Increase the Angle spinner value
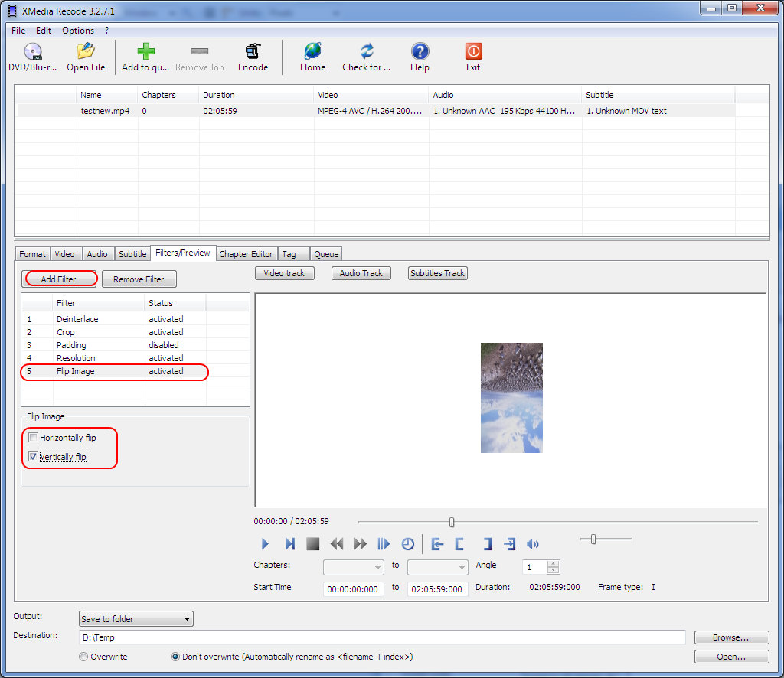Viewport: 784px width, 678px height. tap(553, 563)
